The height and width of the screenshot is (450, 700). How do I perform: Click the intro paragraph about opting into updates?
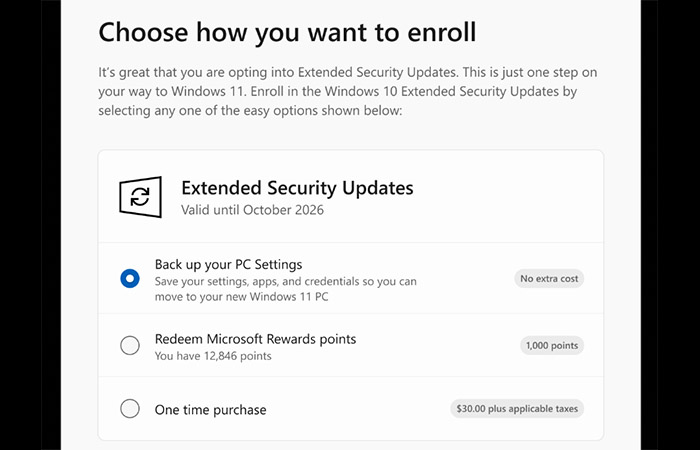pos(348,91)
